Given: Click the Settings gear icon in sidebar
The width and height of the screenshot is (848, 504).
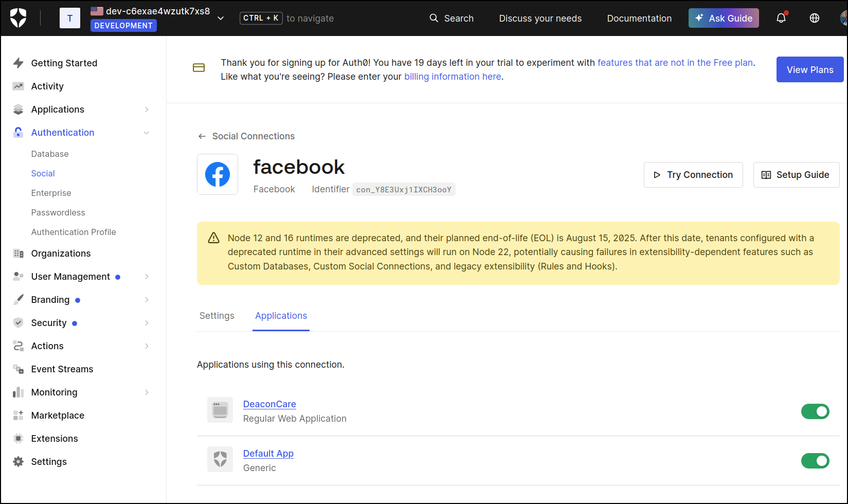Looking at the screenshot, I should coord(19,461).
